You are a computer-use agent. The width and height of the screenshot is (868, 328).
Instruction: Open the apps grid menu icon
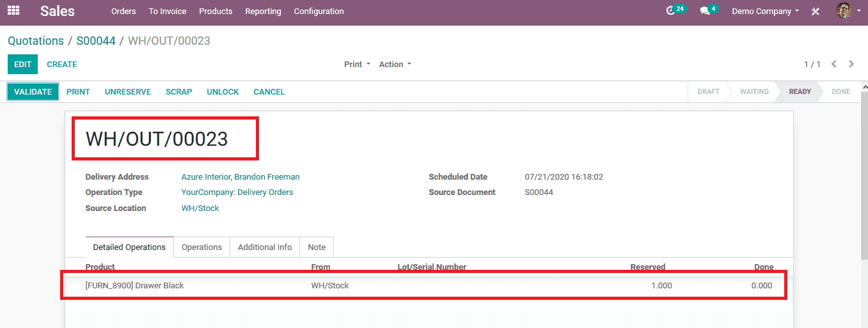tap(13, 11)
